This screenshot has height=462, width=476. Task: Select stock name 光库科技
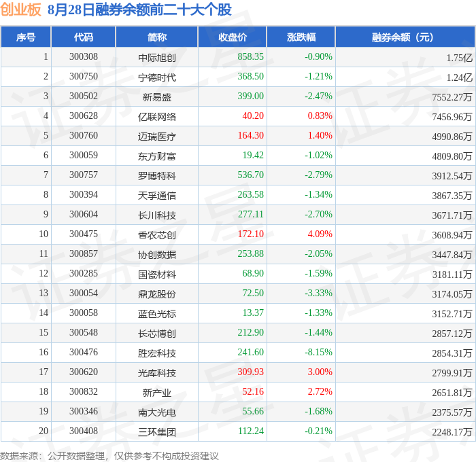pos(157,373)
